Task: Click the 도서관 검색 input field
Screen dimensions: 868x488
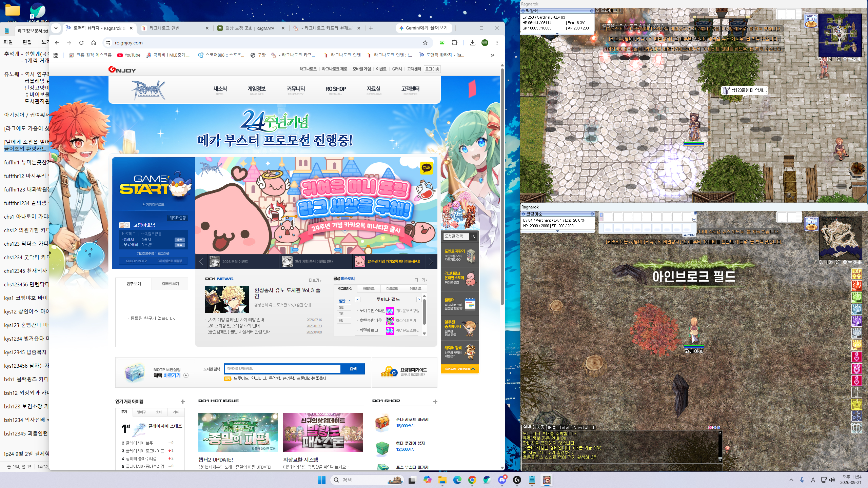Action: 283,369
